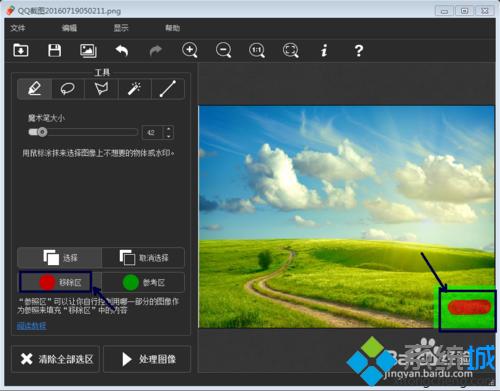The image size is (500, 391).
Task: Toggle red removal area mode
Action: pos(55,282)
